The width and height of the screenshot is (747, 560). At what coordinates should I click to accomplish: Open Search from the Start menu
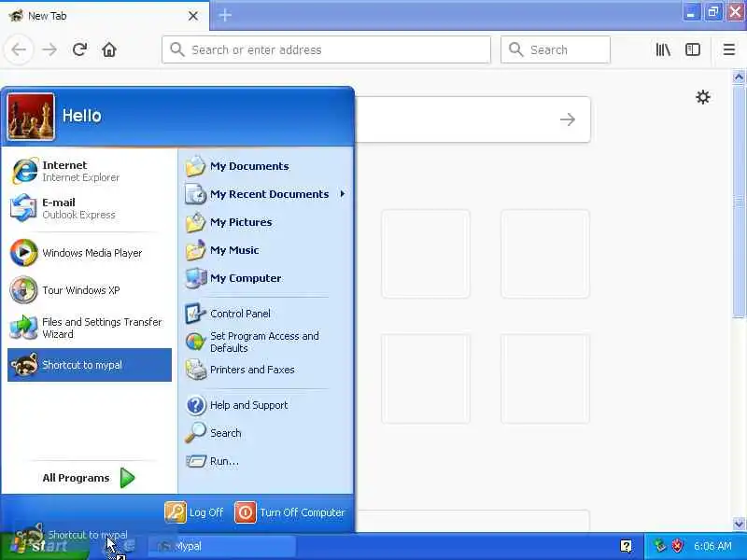266,433
